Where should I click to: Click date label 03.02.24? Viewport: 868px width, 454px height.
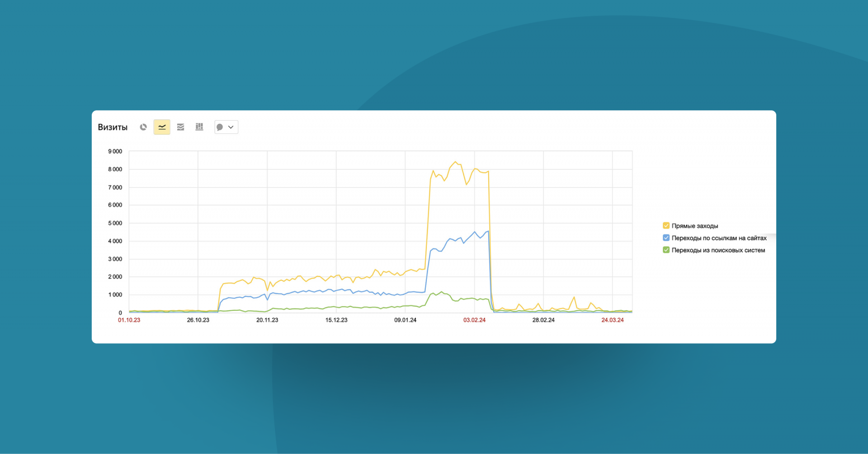[474, 320]
